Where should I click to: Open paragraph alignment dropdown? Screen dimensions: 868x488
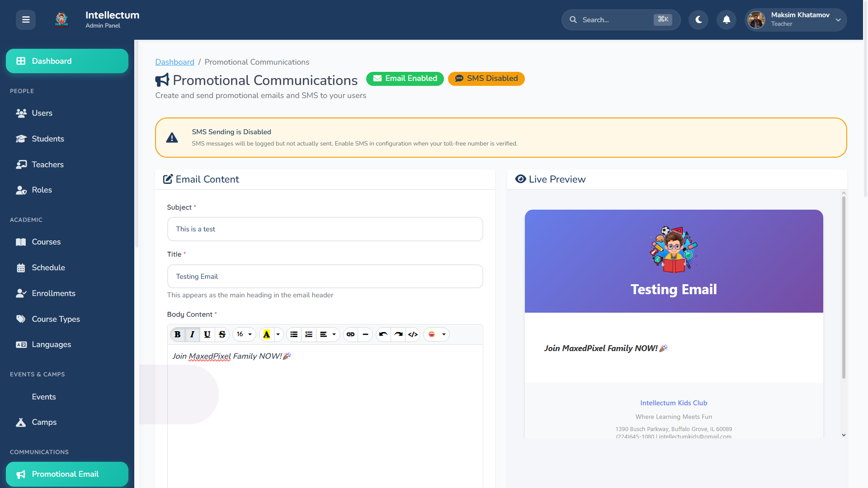point(328,334)
